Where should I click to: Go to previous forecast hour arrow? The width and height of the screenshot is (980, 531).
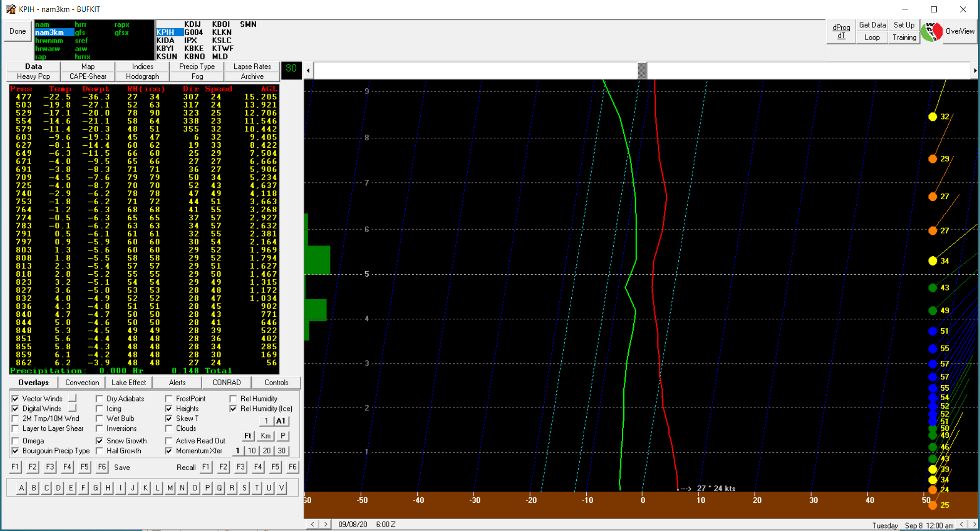pos(313,524)
